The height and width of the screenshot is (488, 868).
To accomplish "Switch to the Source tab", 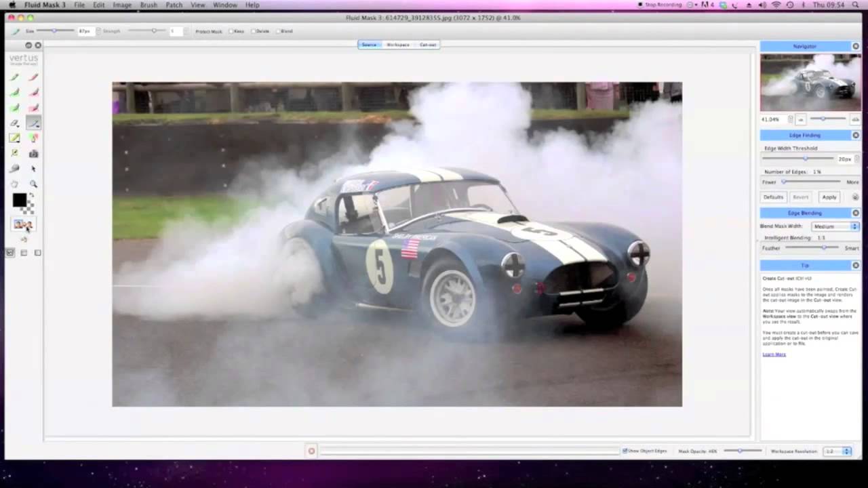I will [x=369, y=45].
